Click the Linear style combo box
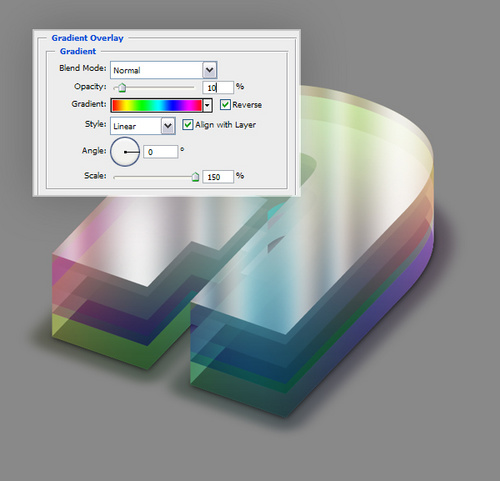Screen dimensions: 500x481 [143, 126]
